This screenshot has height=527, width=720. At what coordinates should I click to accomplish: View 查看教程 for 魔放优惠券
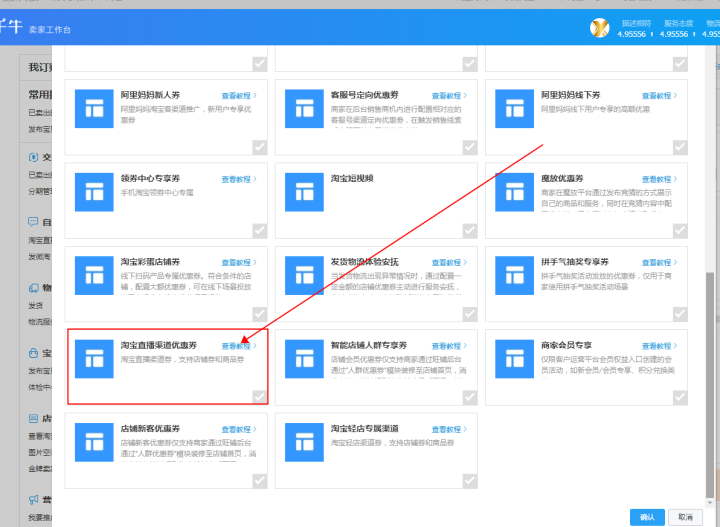(x=659, y=179)
